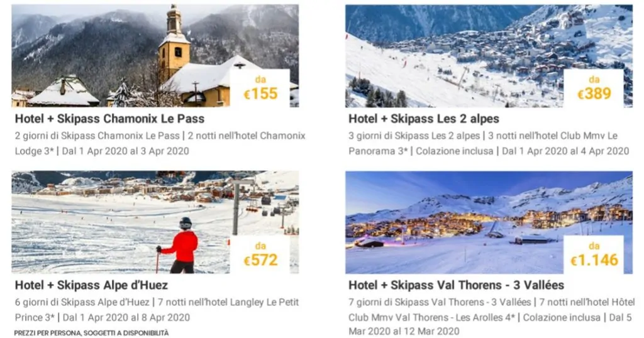Open Hotel + Skipass Chamonix Le Pass title
The image size is (644, 338).
tap(109, 119)
